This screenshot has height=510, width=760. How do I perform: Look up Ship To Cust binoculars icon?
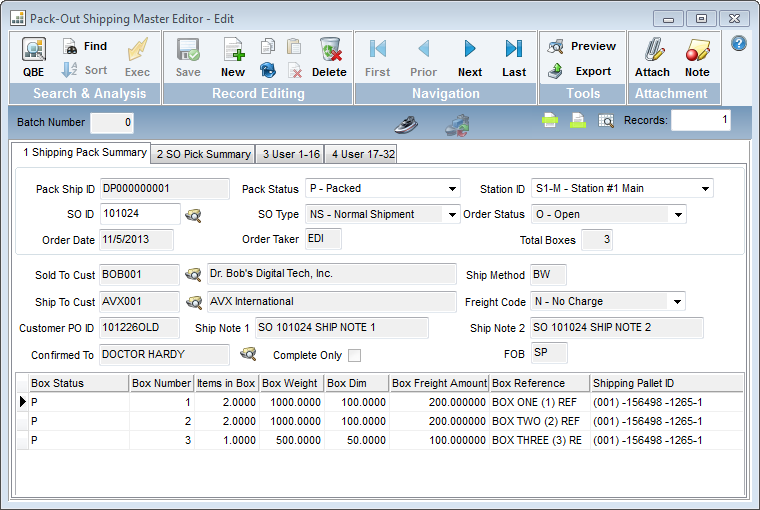point(194,303)
